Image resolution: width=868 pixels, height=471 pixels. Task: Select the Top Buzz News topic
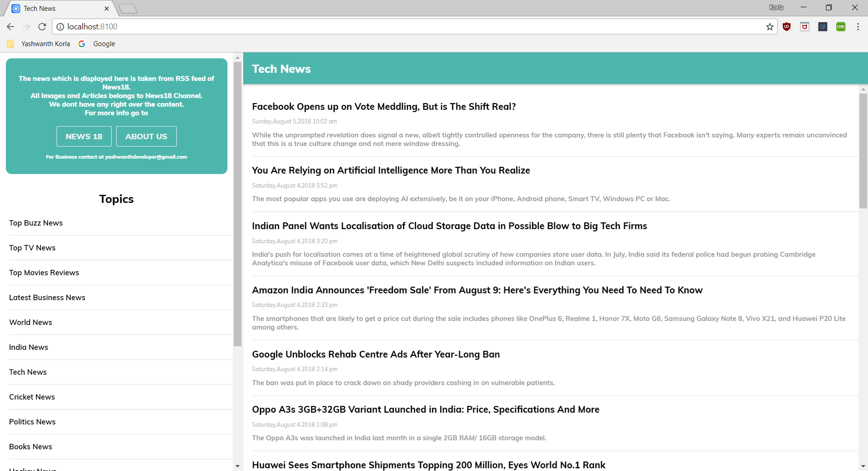(x=121, y=223)
